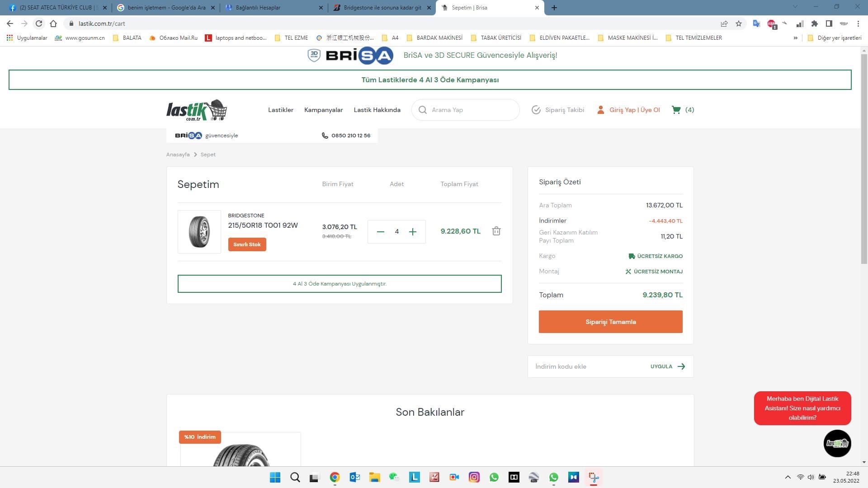868x488 pixels.
Task: Click the %10 İndirim badge
Action: [x=200, y=437]
